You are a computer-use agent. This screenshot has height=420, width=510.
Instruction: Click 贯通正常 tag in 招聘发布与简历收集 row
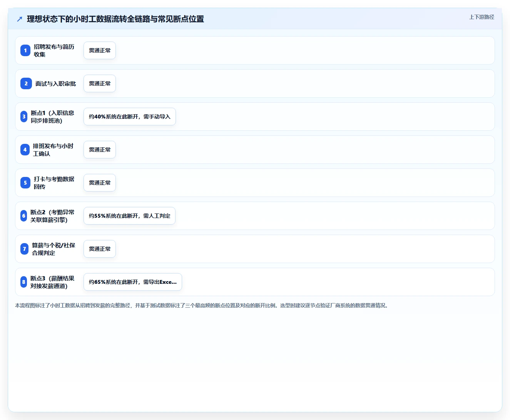coord(100,50)
